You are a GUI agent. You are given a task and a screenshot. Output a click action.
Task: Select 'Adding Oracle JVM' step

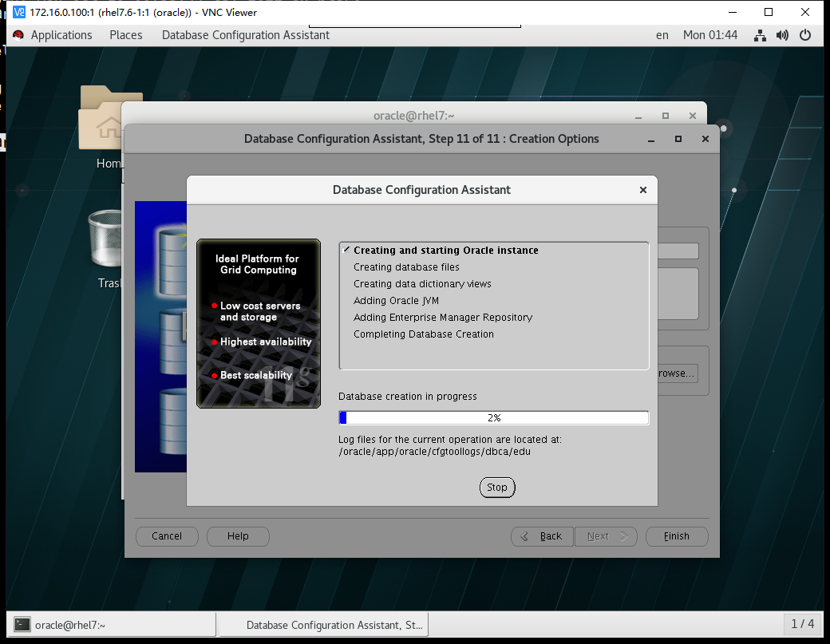396,301
